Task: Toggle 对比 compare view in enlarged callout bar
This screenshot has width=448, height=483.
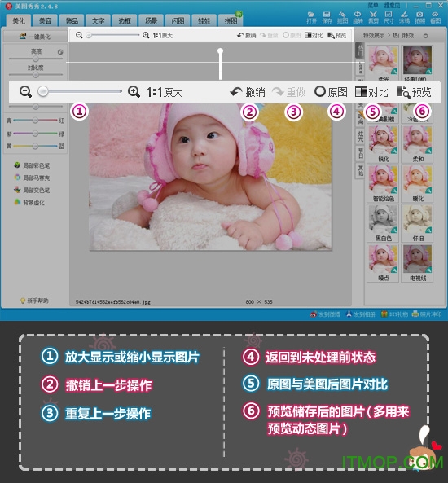Action: pyautogui.click(x=371, y=92)
